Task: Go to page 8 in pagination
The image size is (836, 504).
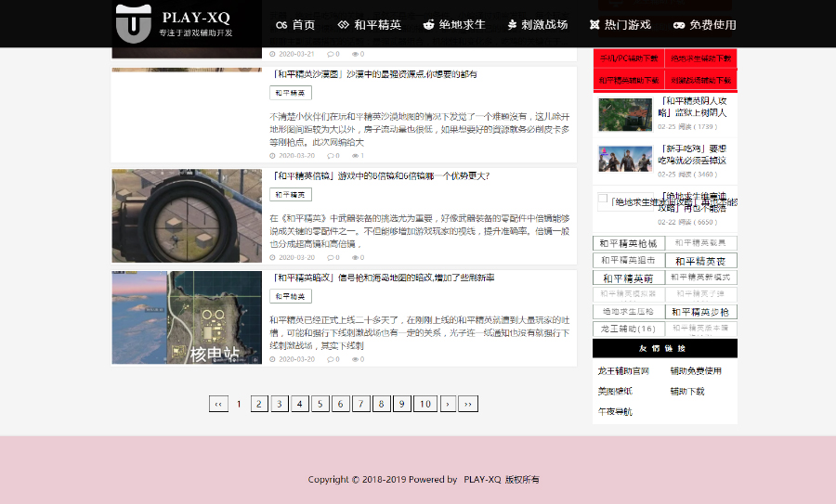Action: coord(381,404)
